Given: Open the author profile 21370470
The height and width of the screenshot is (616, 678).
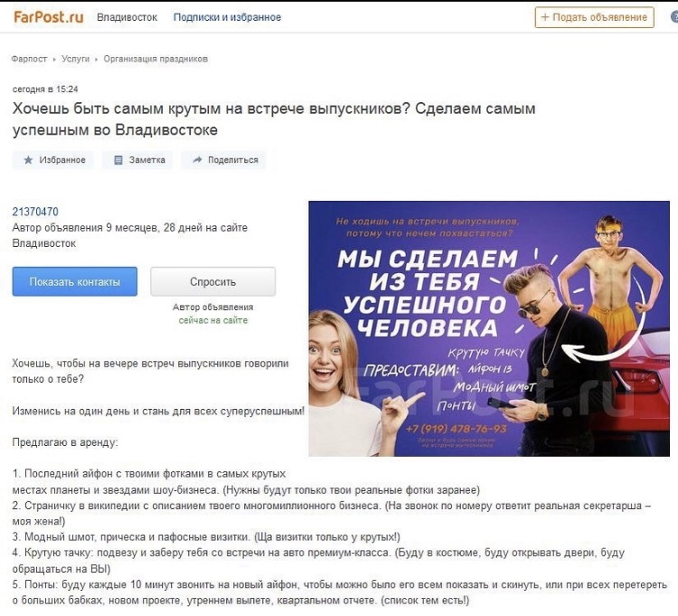Looking at the screenshot, I should [x=35, y=212].
